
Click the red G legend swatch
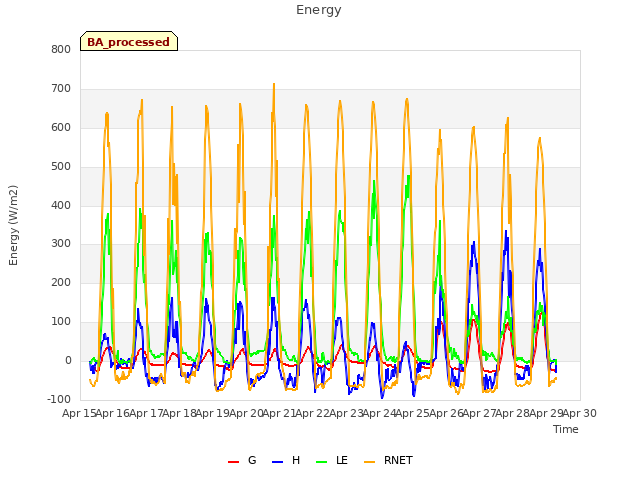tap(233, 461)
